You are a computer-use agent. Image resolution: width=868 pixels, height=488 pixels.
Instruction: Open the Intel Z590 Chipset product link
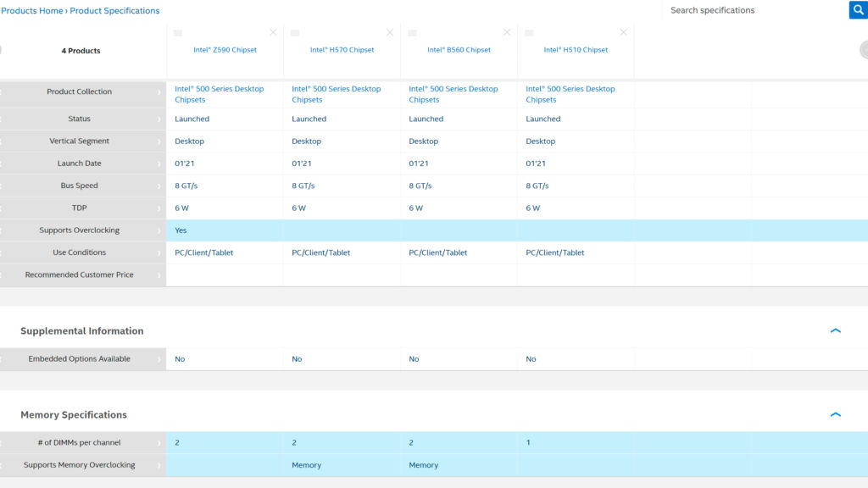tap(225, 50)
